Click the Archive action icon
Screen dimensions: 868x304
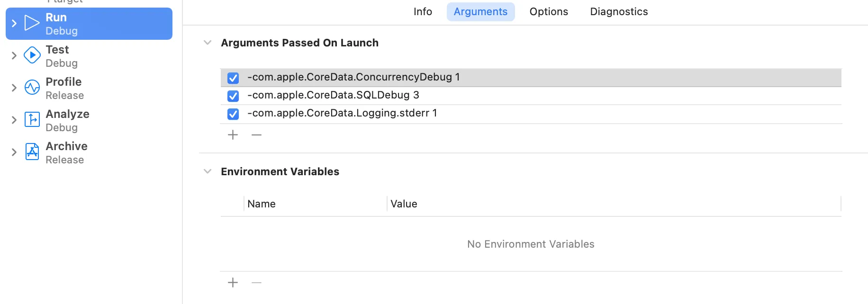[x=32, y=152]
